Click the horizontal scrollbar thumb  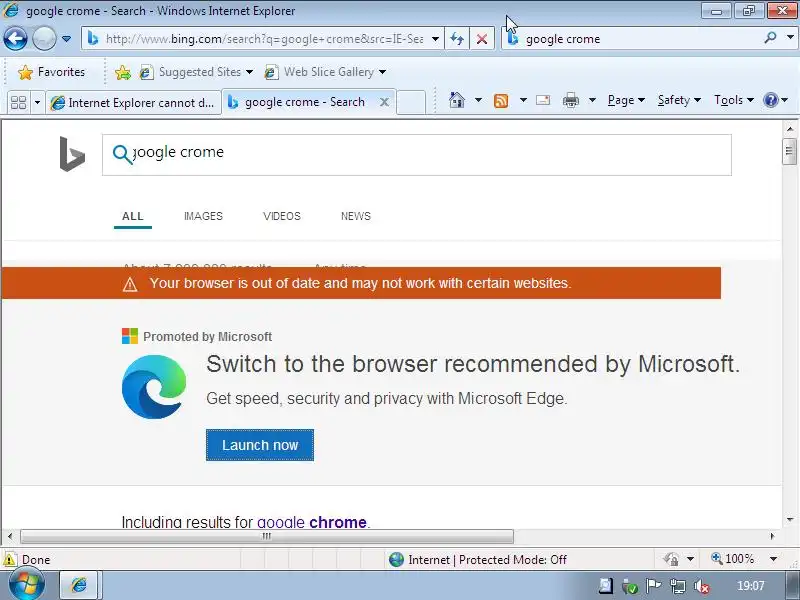coord(267,536)
